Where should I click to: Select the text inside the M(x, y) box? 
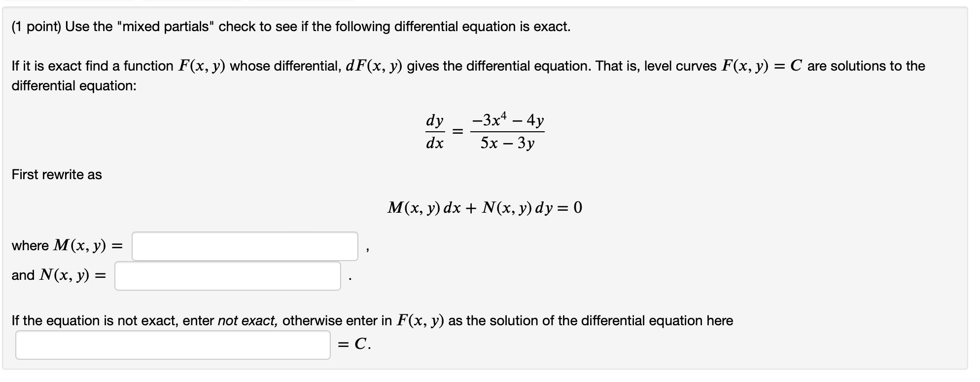click(244, 246)
